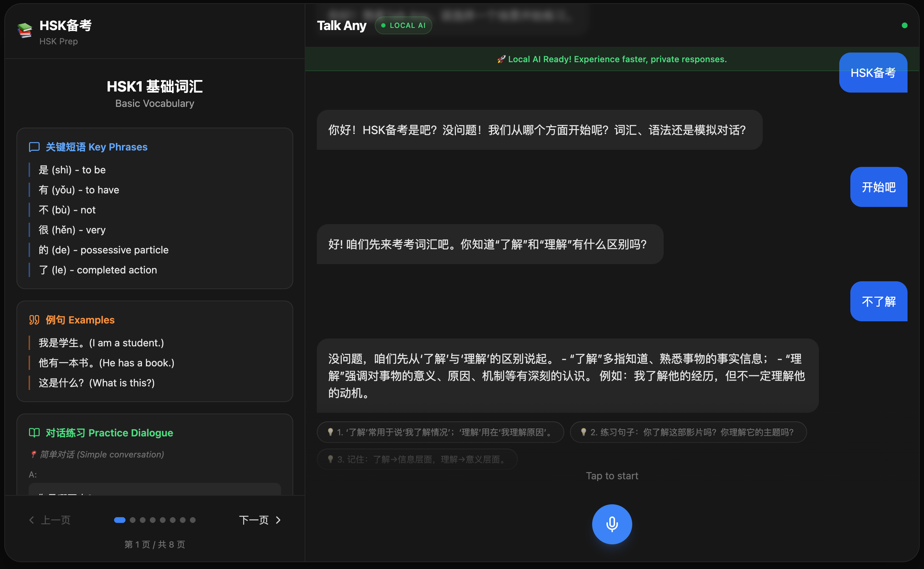Viewport: 924px width, 569px height.
Task: Click the green connection status dot
Action: point(904,26)
